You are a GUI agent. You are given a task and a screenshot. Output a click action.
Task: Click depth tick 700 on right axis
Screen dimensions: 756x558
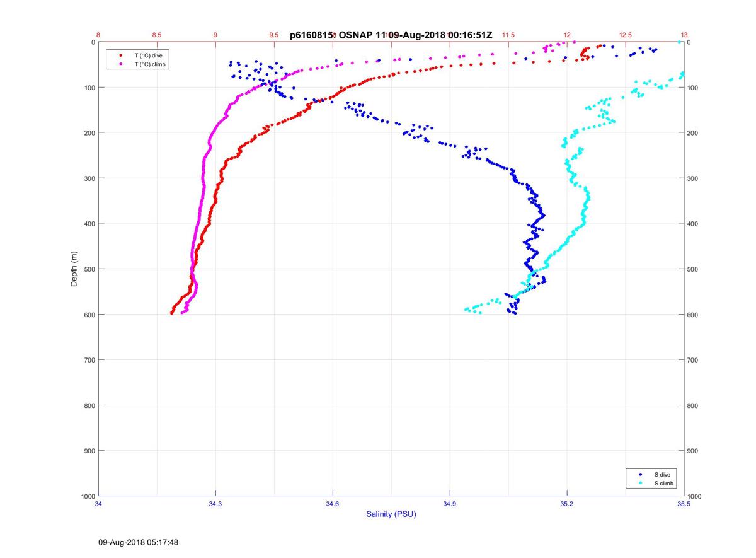[x=693, y=360]
